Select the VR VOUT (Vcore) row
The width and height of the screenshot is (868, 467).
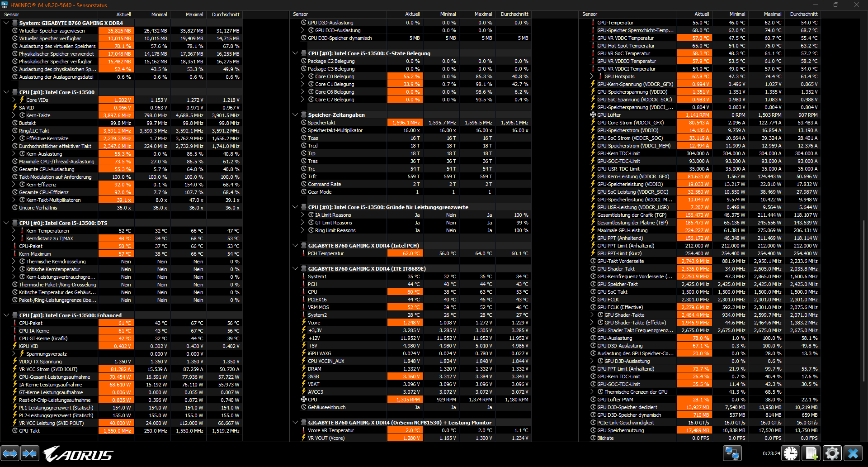tap(410, 438)
